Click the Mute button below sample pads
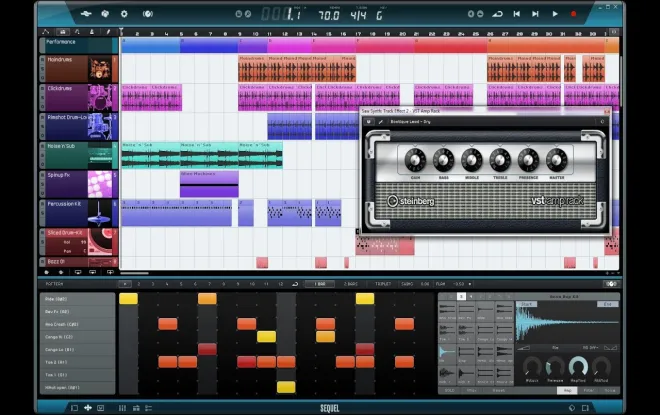Viewport: 660px width, 415px height. (471, 391)
